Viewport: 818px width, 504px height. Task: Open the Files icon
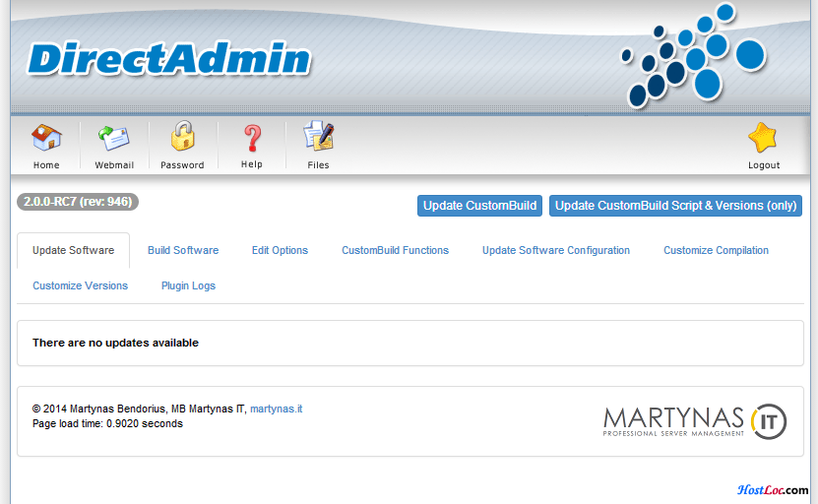[318, 136]
